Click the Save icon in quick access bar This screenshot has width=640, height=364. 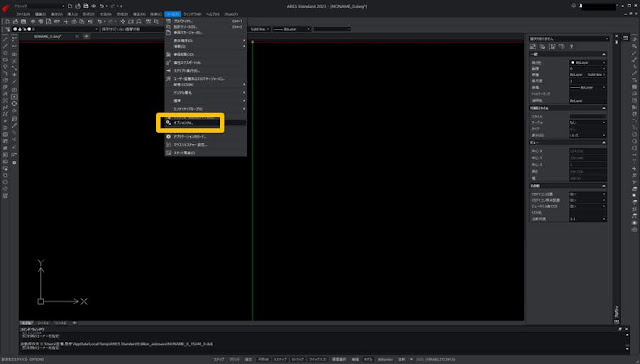(86, 6)
